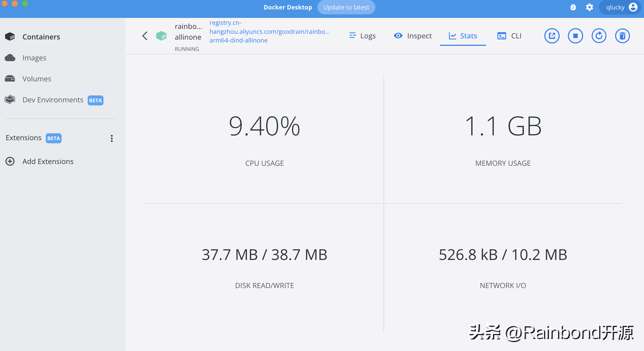Screen dimensions: 644x351
Task: Restart the container
Action: [x=599, y=36]
